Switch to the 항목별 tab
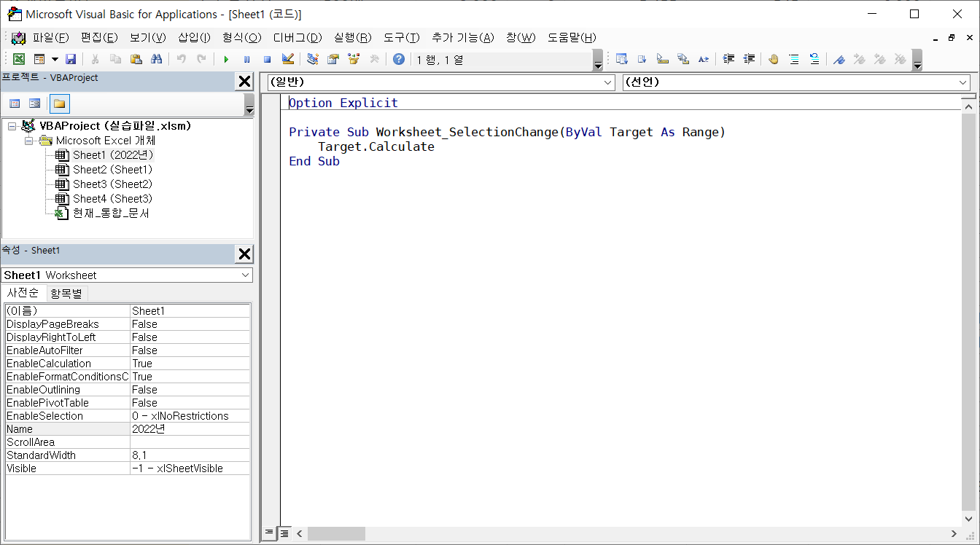The height and width of the screenshot is (545, 980). point(67,293)
